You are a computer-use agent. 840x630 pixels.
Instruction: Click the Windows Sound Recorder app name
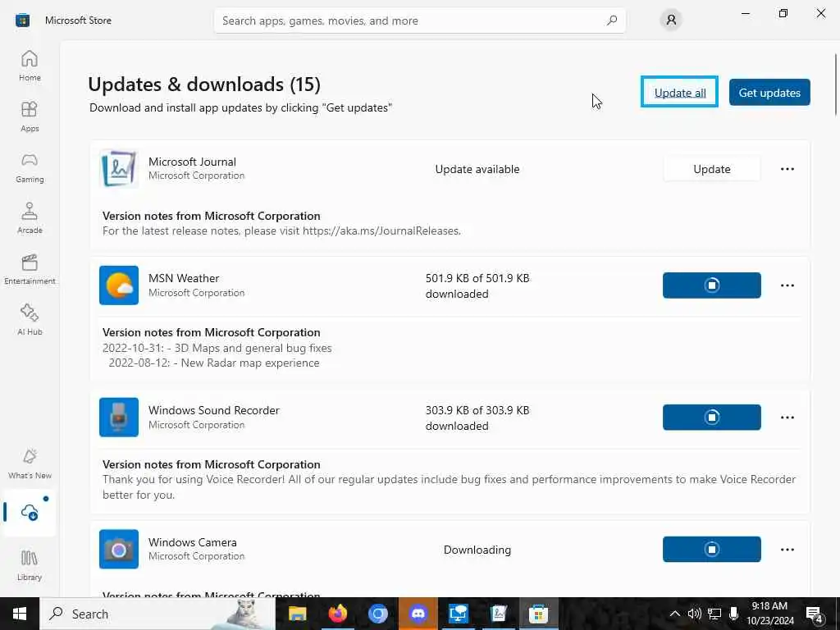(x=214, y=410)
